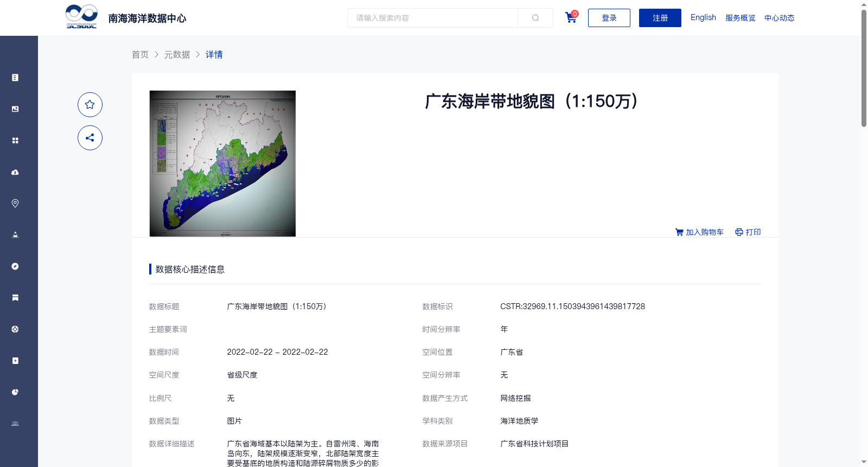Click the ship sidebar icon
This screenshot has height=467, width=868.
(x=15, y=235)
